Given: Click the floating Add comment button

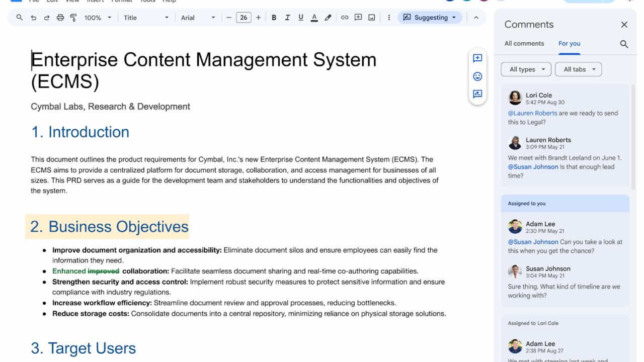Looking at the screenshot, I should point(477,58).
